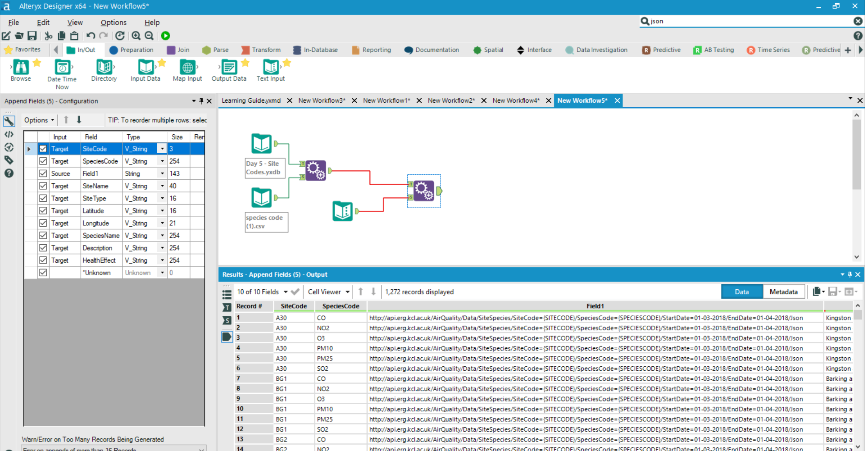Screen dimensions: 868x451
Task: Select the Browse tool
Action: pos(20,68)
